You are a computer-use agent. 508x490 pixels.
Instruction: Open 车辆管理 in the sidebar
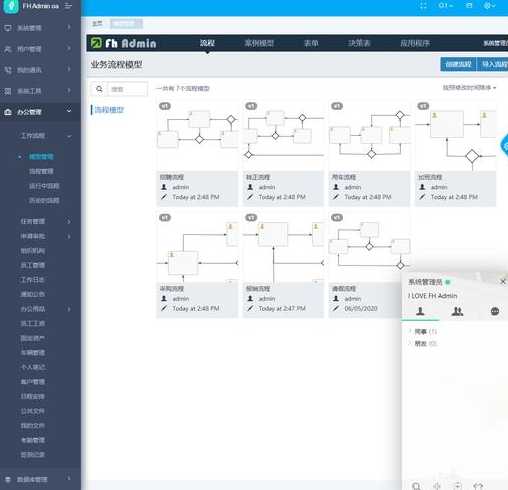point(33,353)
